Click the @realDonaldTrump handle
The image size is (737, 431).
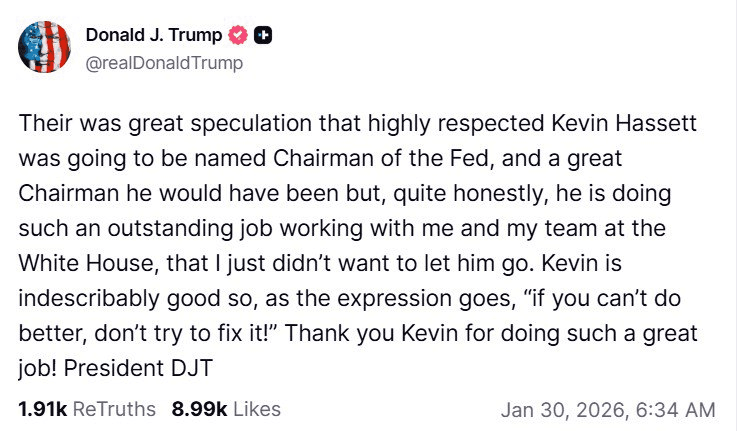(x=165, y=63)
